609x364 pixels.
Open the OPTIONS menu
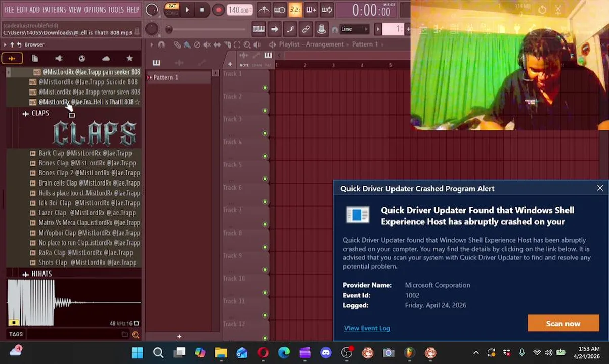[95, 10]
